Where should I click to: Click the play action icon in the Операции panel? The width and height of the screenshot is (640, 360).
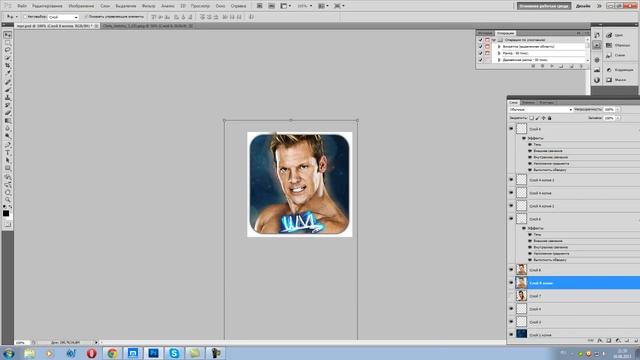(x=552, y=66)
